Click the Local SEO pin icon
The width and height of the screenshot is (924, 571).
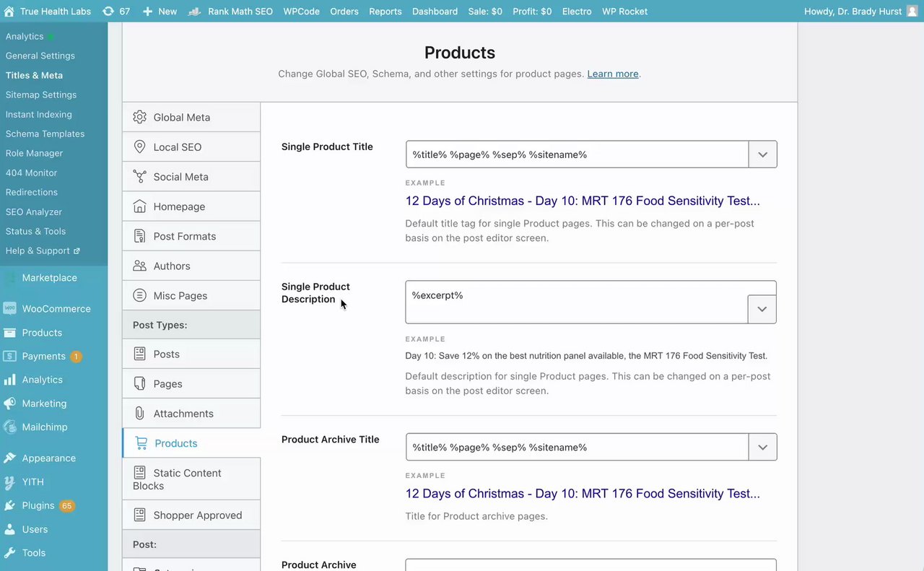tap(140, 147)
